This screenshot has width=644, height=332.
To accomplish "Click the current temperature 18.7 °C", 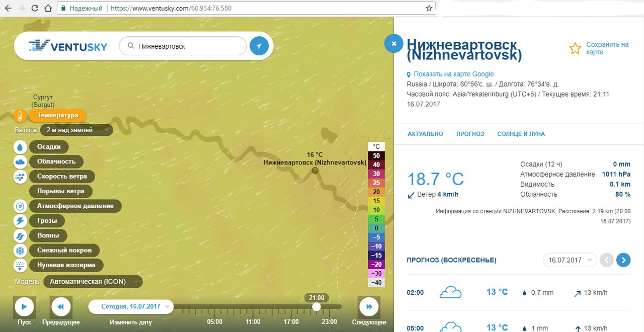I will [435, 179].
